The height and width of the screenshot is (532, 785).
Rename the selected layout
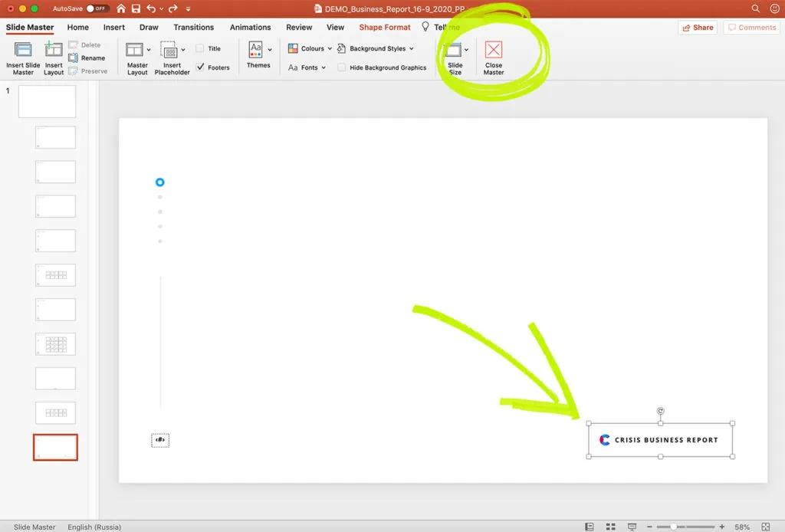(87, 58)
